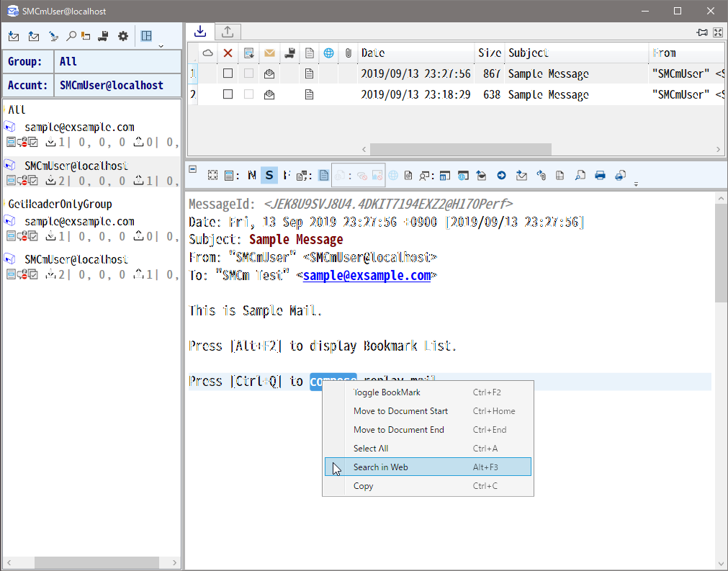Toggle the F button in message toolbar

pos(287,175)
